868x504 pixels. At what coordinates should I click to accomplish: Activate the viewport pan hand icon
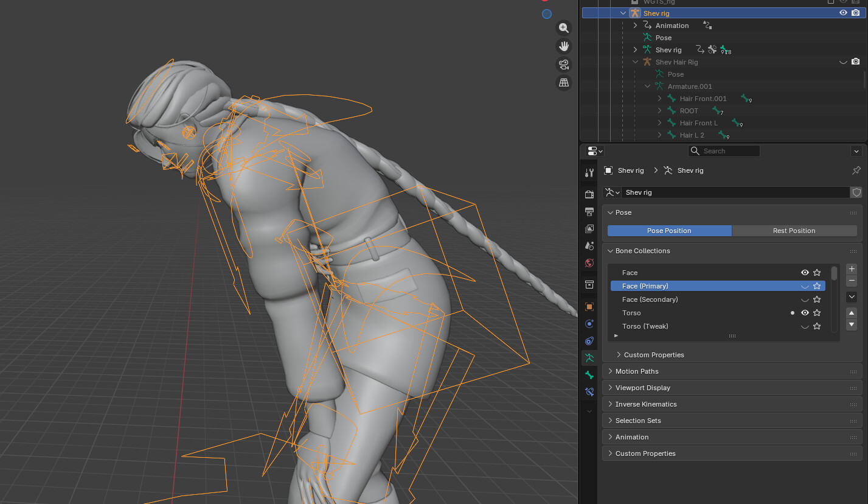click(564, 46)
